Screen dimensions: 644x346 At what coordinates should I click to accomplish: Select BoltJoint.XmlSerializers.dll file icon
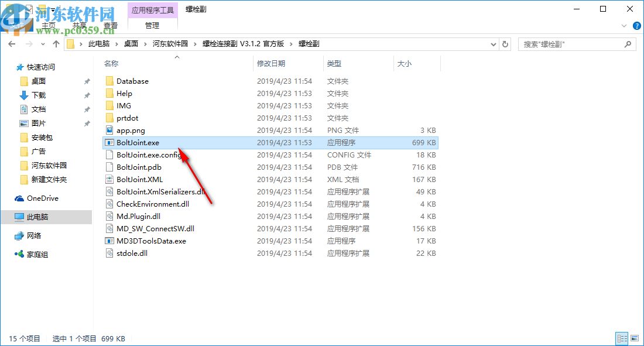pos(109,192)
